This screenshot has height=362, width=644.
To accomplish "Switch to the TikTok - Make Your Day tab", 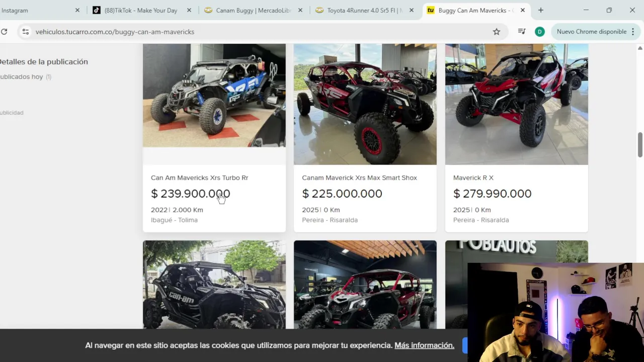I will click(x=136, y=10).
